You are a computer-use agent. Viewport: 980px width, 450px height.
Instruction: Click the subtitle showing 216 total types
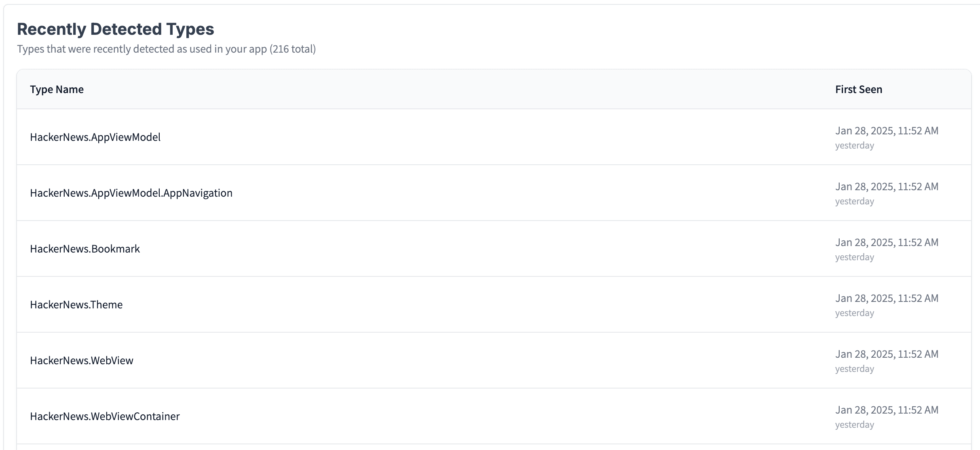click(x=166, y=49)
